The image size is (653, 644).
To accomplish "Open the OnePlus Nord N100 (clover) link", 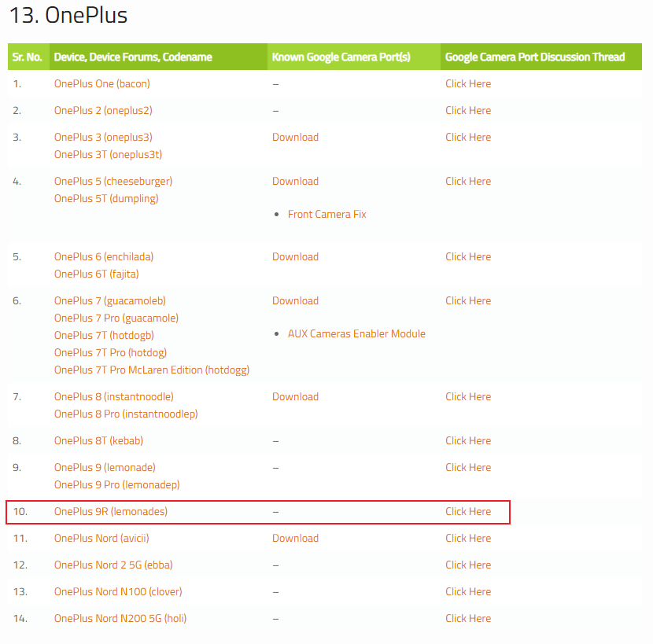I will click(118, 591).
